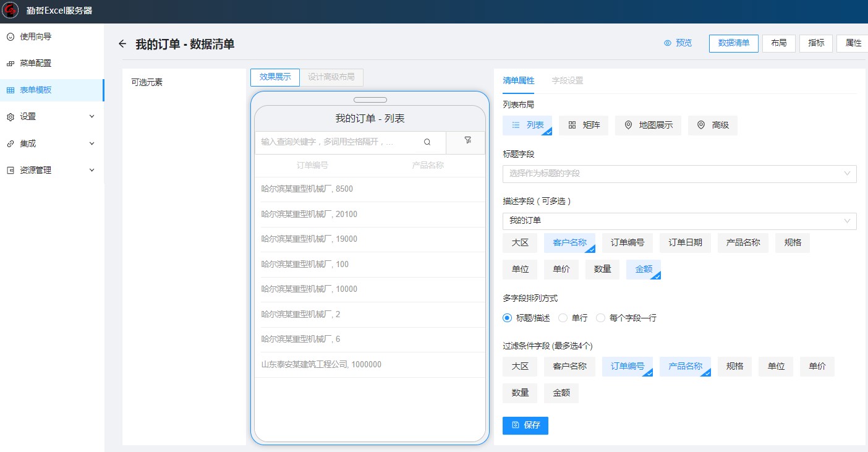Select the 高级 layout option
This screenshot has height=452, width=868.
713,126
